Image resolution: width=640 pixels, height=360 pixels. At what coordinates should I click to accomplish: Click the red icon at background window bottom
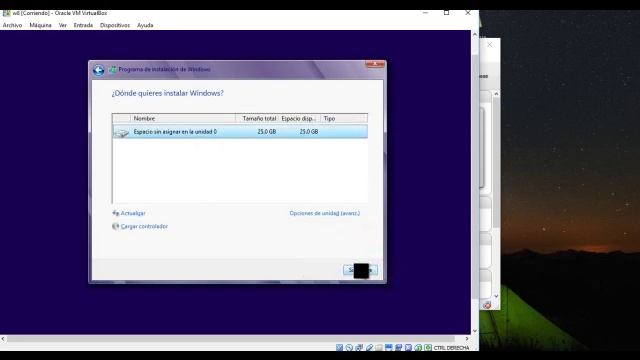coord(487,305)
